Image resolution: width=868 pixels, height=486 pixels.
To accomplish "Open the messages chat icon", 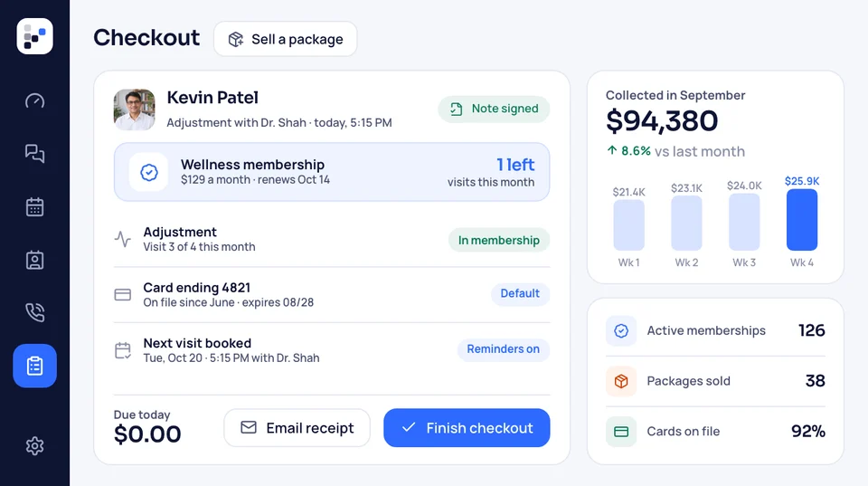I will tap(35, 154).
